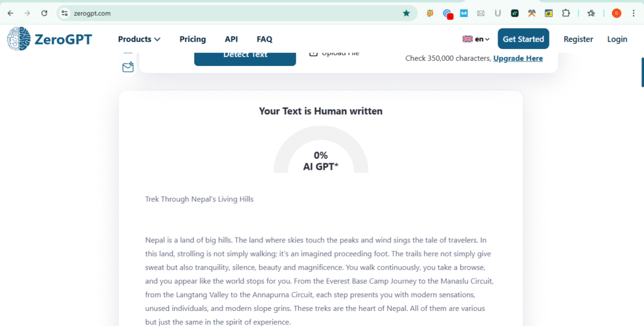Viewport: 644px width, 326px height.
Task: Click the ZeroGPT brain logo
Action: pos(19,39)
